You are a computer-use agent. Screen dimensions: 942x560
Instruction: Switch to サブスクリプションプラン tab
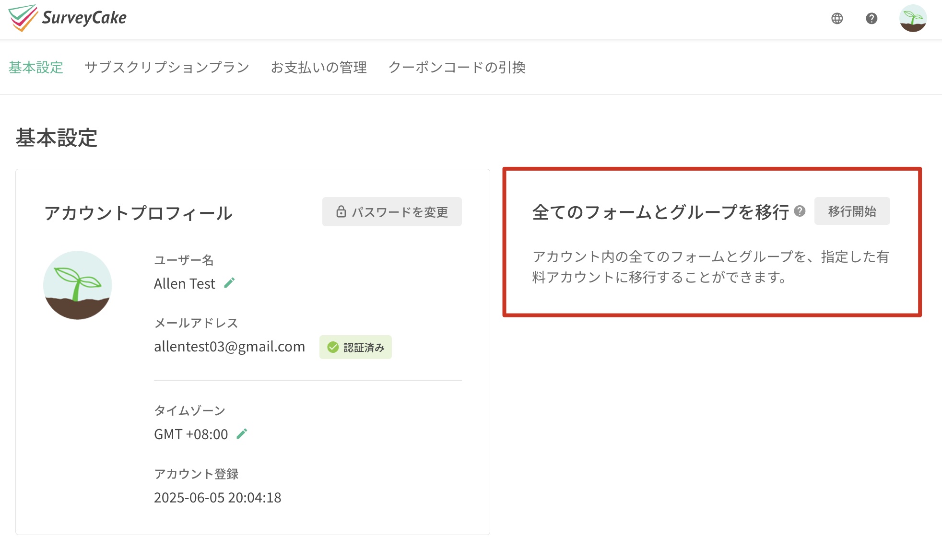167,67
